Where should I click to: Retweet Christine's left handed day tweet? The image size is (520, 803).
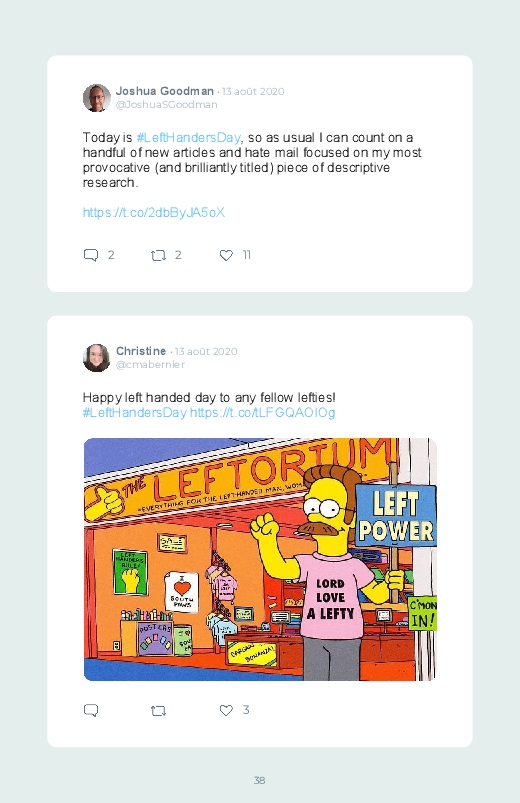158,710
